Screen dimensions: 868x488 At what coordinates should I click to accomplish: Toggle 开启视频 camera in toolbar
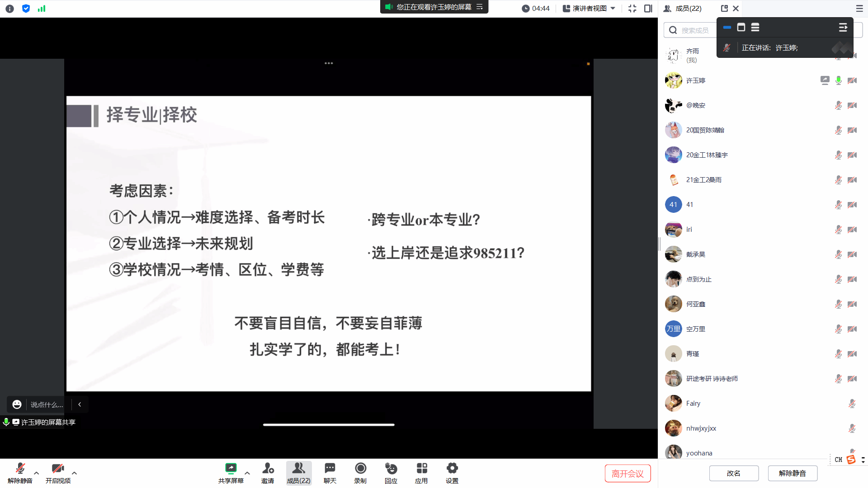[x=58, y=469]
